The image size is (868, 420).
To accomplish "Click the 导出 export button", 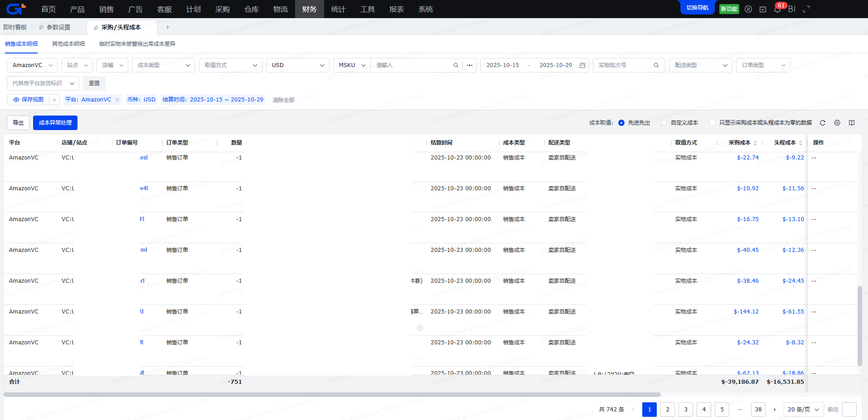I will point(18,123).
